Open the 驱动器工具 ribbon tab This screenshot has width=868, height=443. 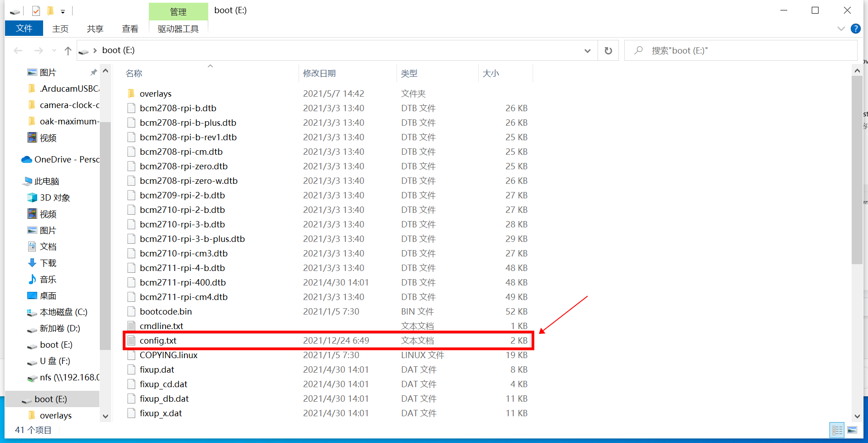[178, 29]
